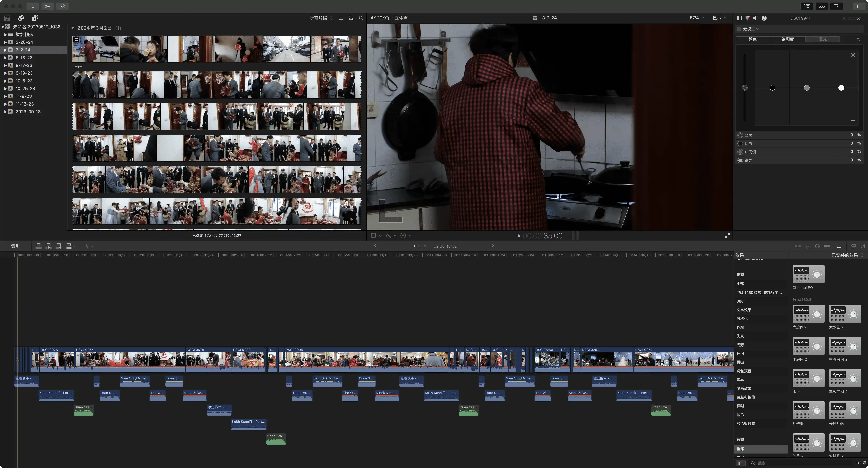Reset the color board with undo arrow
The width and height of the screenshot is (868, 468).
tap(859, 39)
